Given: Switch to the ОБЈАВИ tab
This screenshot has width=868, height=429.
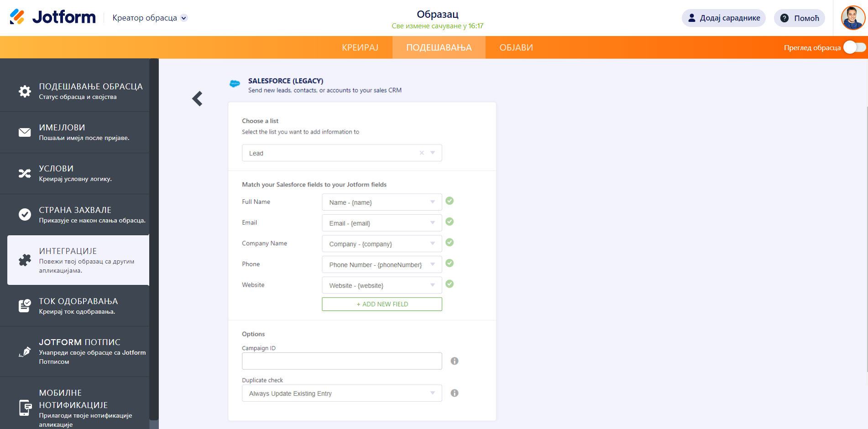Looking at the screenshot, I should [516, 47].
